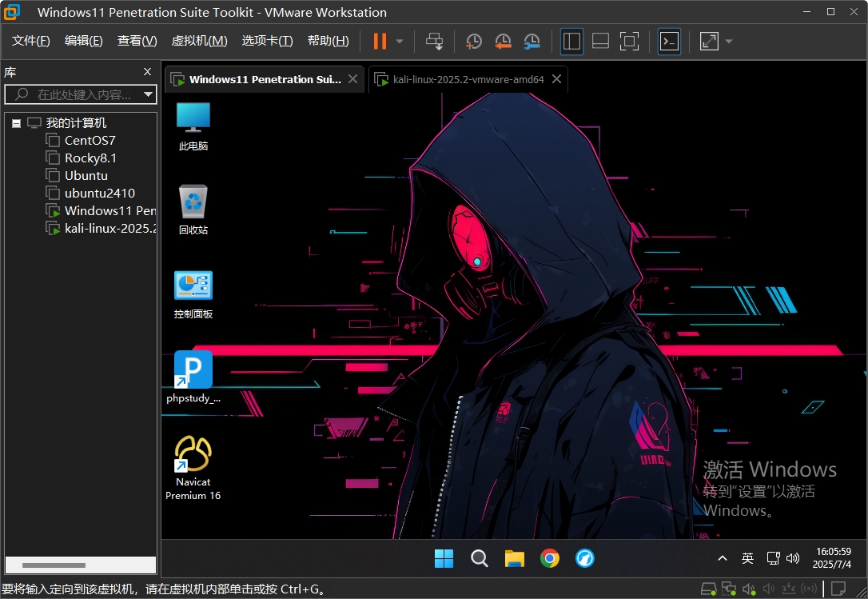The height and width of the screenshot is (599, 868).
Task: Take a snapshot of this virtual machine
Action: [474, 41]
